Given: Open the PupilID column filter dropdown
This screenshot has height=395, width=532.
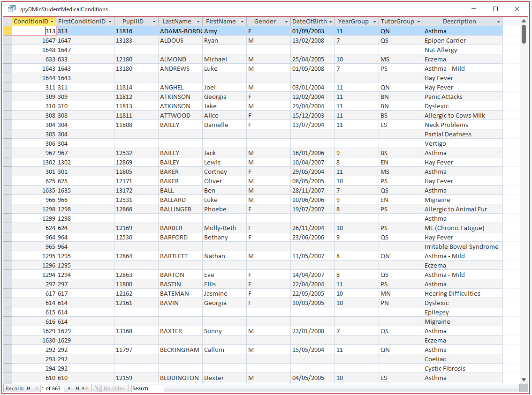Looking at the screenshot, I should [x=154, y=22].
